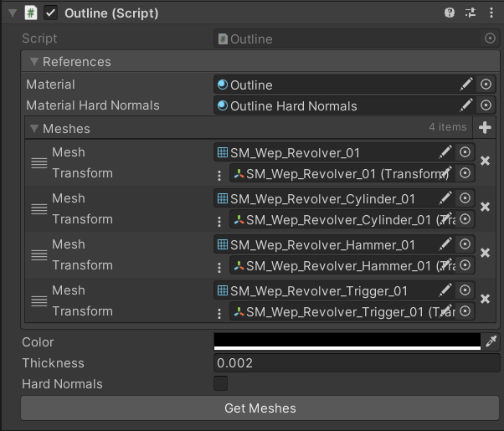Enable the Hard Normals checkbox
The height and width of the screenshot is (431, 504).
click(221, 384)
